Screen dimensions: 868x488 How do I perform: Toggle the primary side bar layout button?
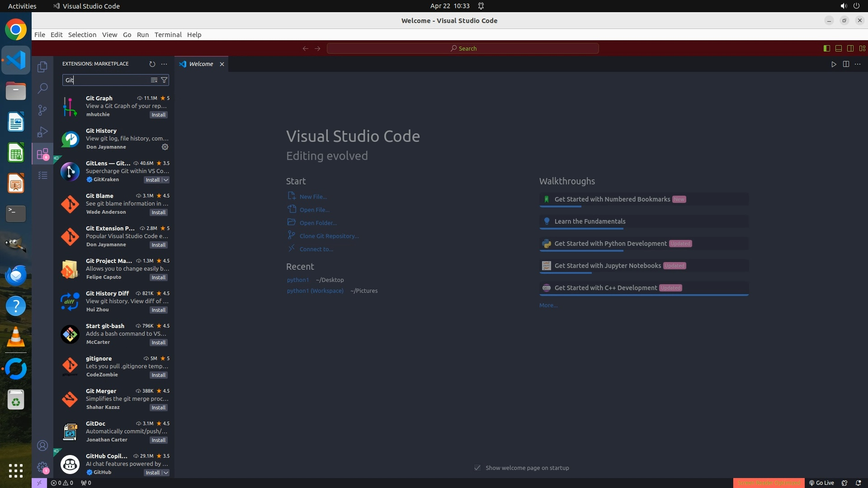(826, 48)
